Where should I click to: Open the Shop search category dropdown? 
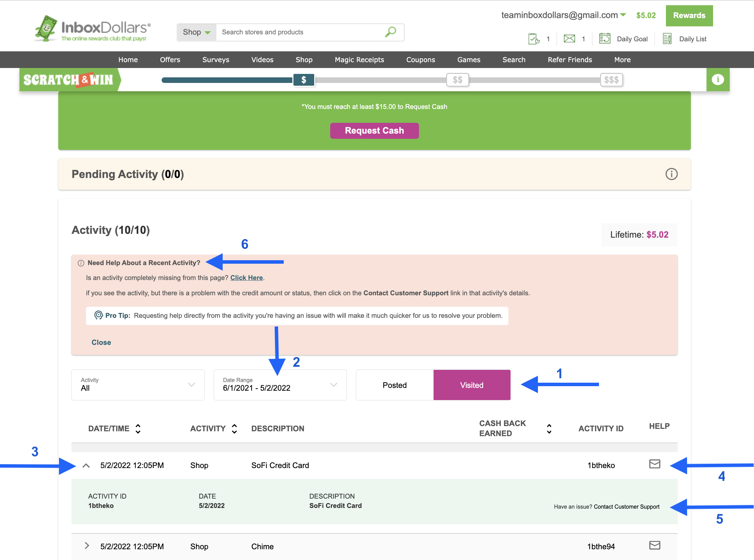tap(197, 32)
